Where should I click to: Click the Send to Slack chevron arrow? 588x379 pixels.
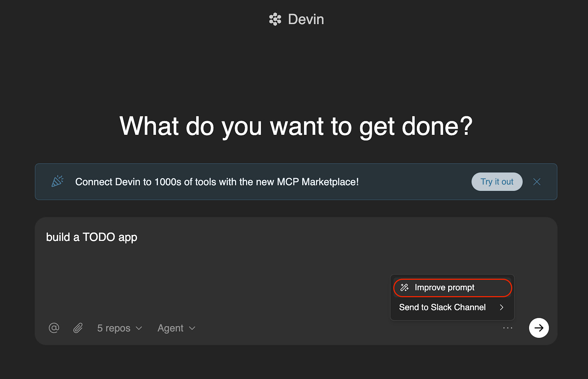(x=502, y=308)
